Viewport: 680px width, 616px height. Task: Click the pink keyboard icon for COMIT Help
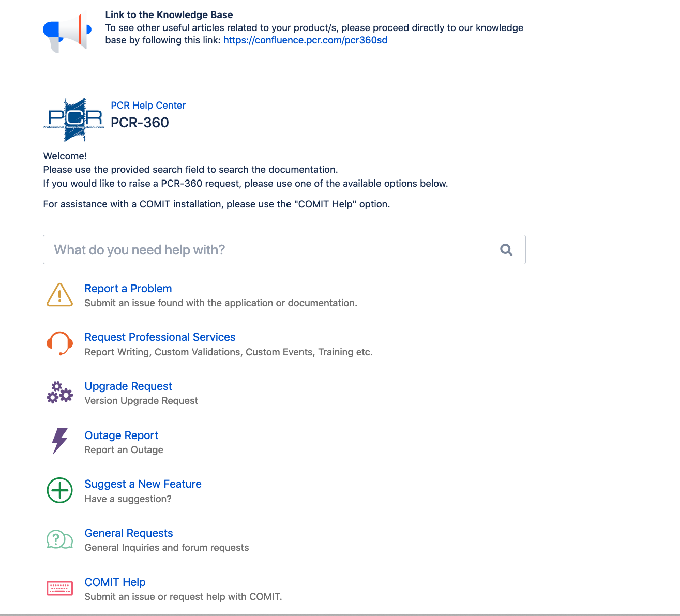[59, 588]
